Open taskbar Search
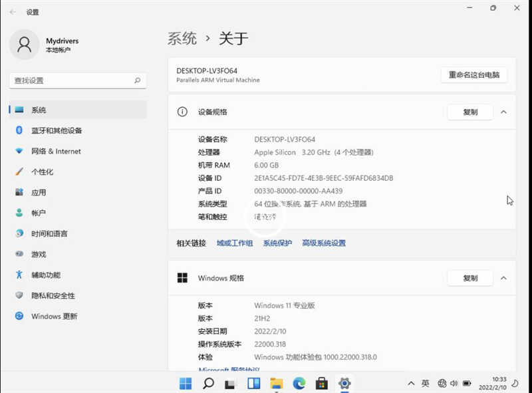The height and width of the screenshot is (393, 532). click(208, 384)
